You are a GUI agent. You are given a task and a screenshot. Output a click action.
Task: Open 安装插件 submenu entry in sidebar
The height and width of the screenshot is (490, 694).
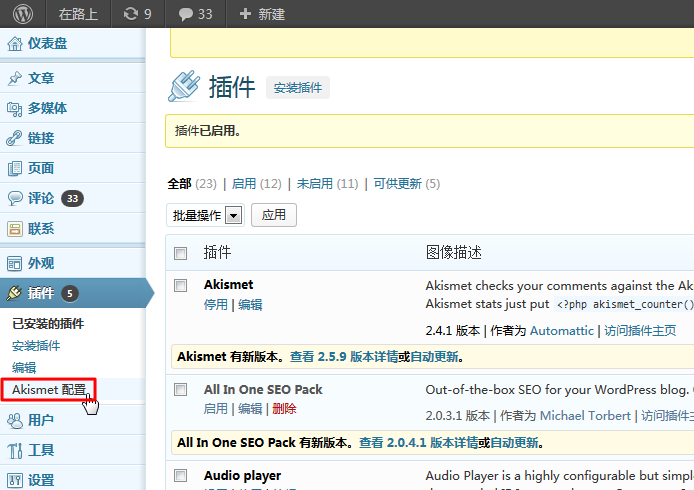[x=36, y=346]
